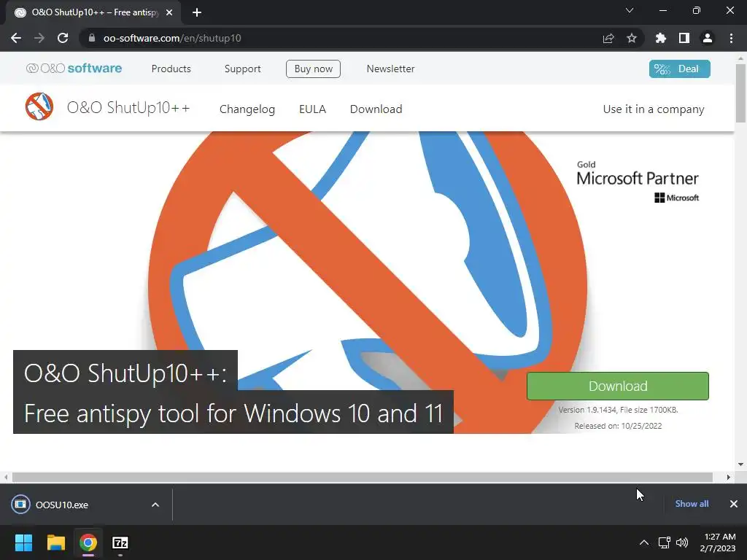Select the O&O ShutUp10++ browser tab
747x560 pixels.
pos(93,12)
